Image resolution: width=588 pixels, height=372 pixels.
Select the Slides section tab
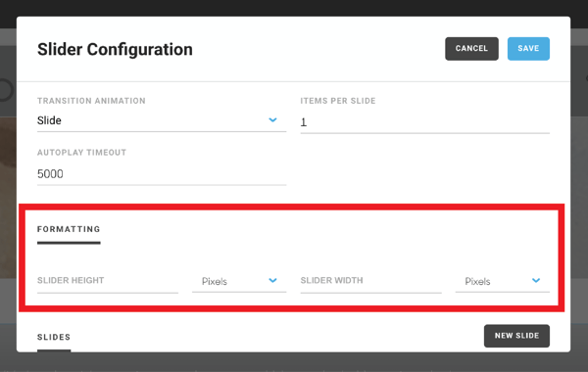tap(54, 337)
